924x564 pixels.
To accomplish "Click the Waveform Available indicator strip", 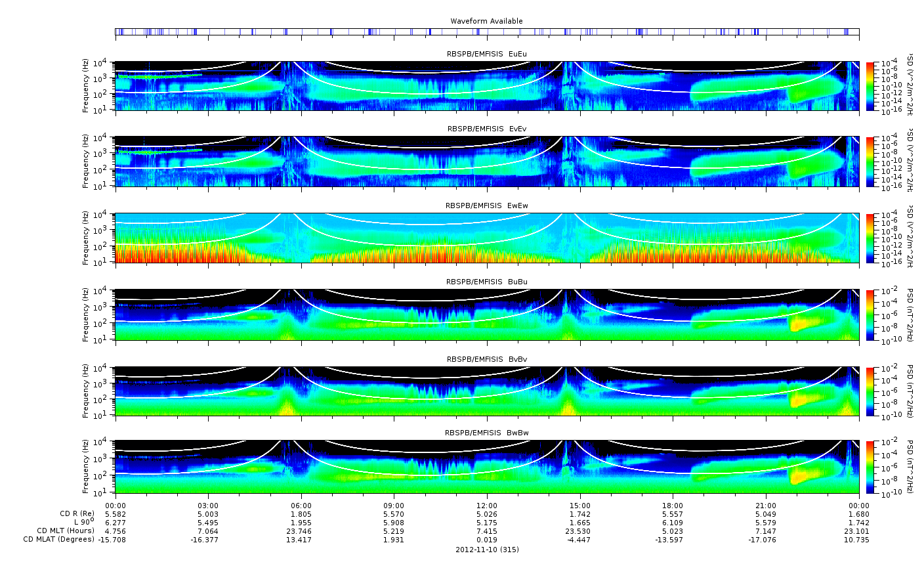I will 486,32.
